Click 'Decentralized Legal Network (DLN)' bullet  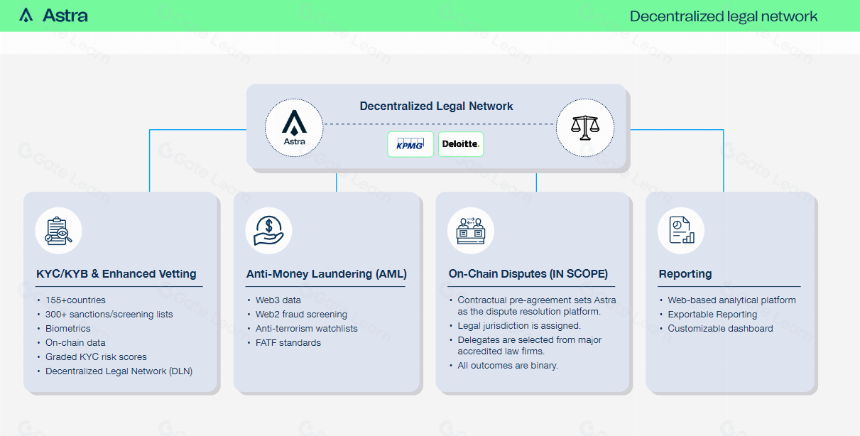pos(119,371)
